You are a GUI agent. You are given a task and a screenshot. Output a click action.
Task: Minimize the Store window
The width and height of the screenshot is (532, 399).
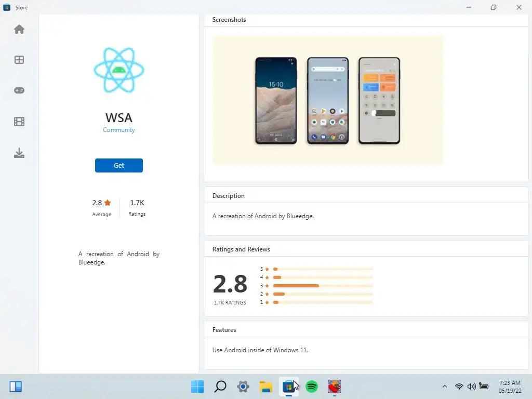469,7
